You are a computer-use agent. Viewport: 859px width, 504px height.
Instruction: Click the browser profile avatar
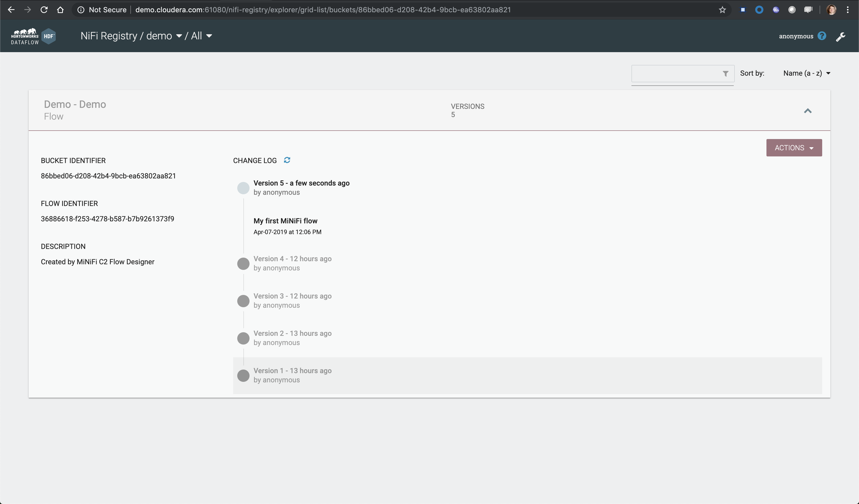tap(831, 10)
